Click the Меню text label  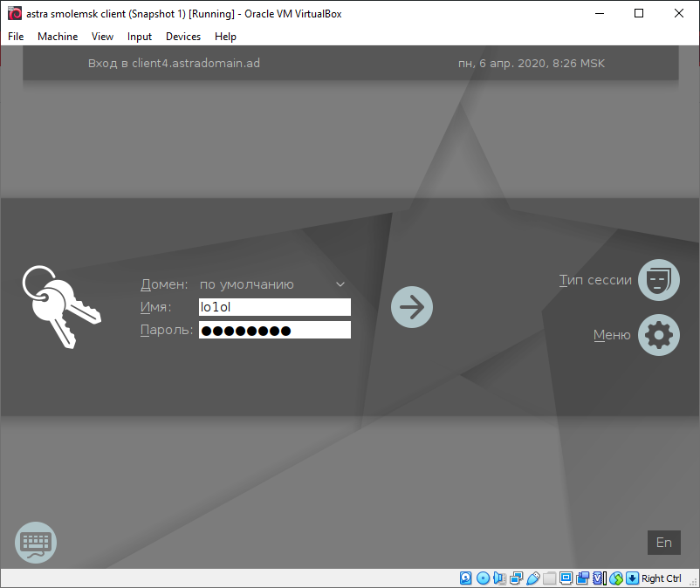[612, 335]
